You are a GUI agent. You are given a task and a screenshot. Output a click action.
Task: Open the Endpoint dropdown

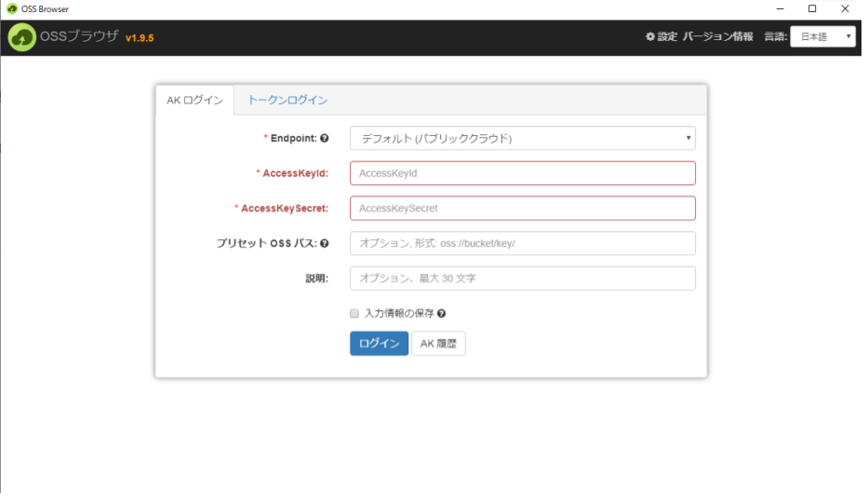pyautogui.click(x=523, y=138)
